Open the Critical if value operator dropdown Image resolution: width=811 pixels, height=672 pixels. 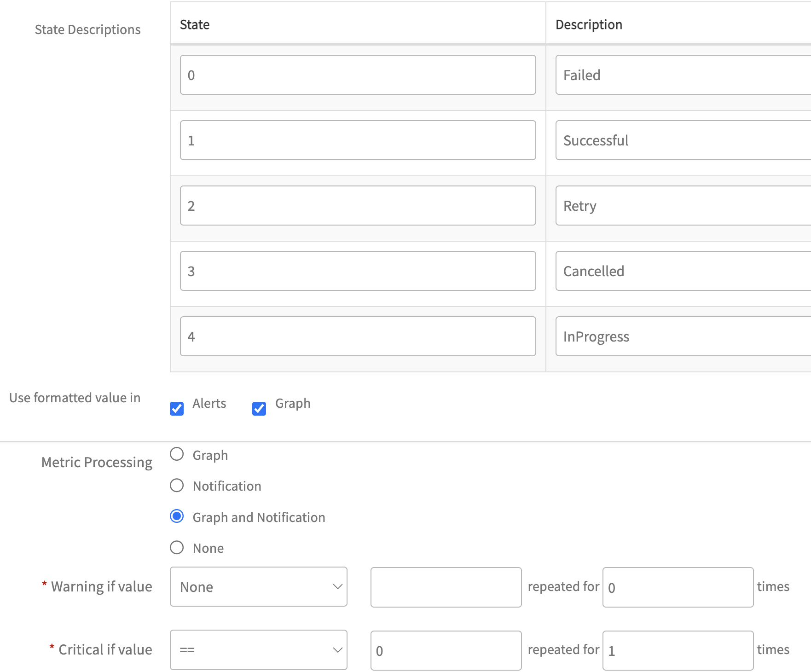[259, 650]
